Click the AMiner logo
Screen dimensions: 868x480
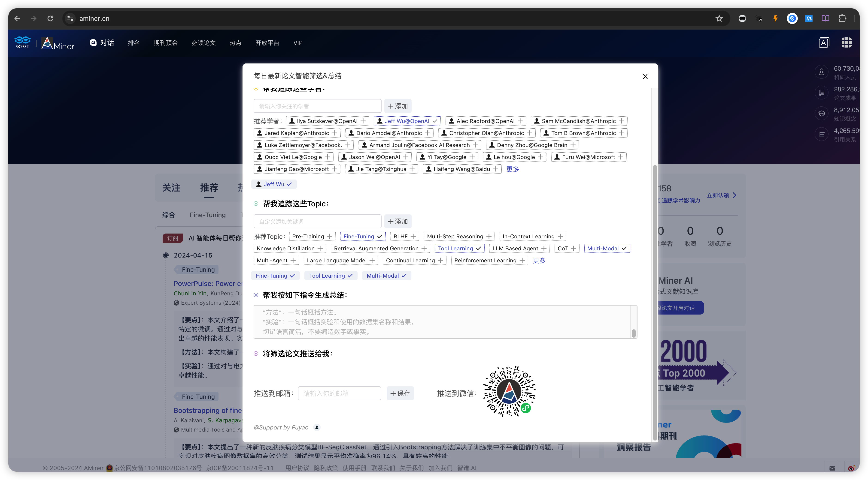click(58, 43)
